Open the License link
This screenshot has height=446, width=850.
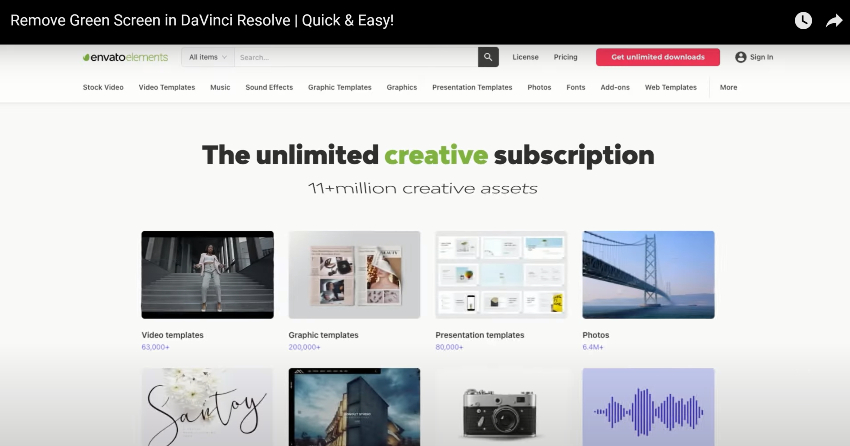(x=525, y=57)
